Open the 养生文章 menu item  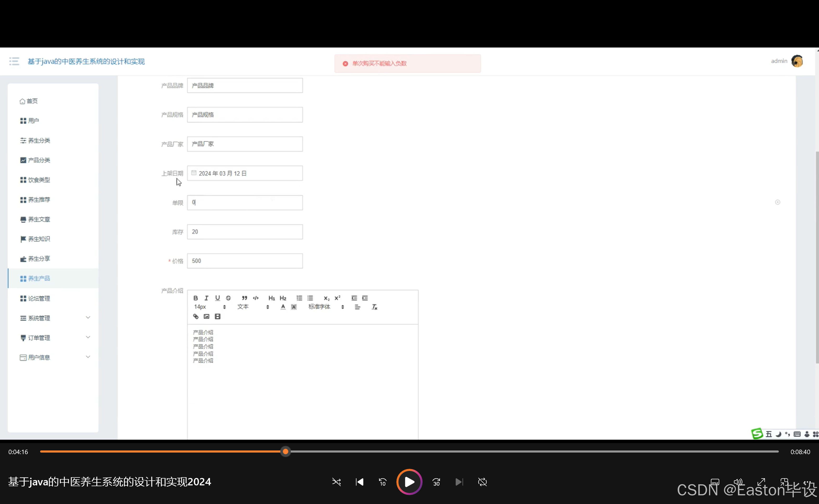pyautogui.click(x=39, y=219)
